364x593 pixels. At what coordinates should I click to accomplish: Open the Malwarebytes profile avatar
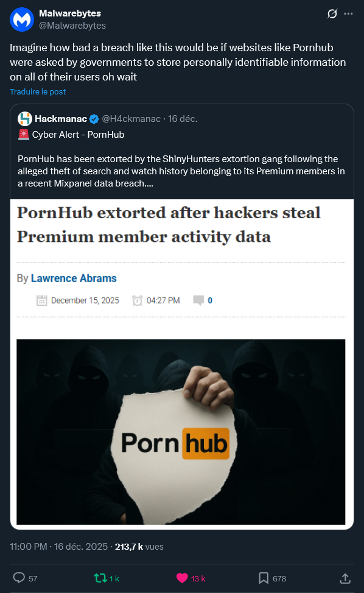coord(22,20)
